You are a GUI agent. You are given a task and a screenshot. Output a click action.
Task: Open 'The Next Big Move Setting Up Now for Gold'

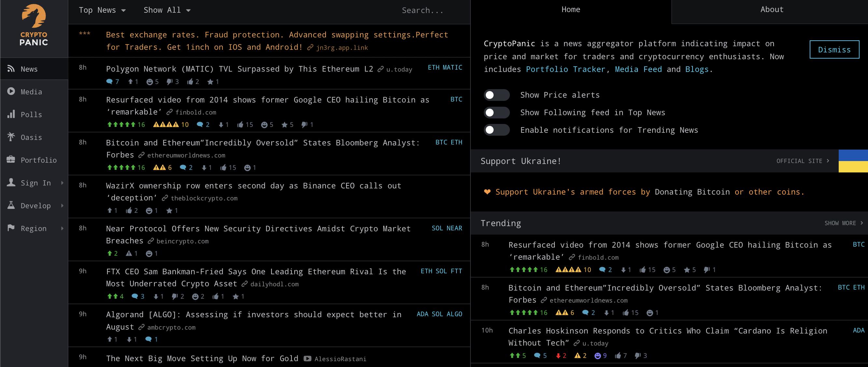[x=202, y=358]
